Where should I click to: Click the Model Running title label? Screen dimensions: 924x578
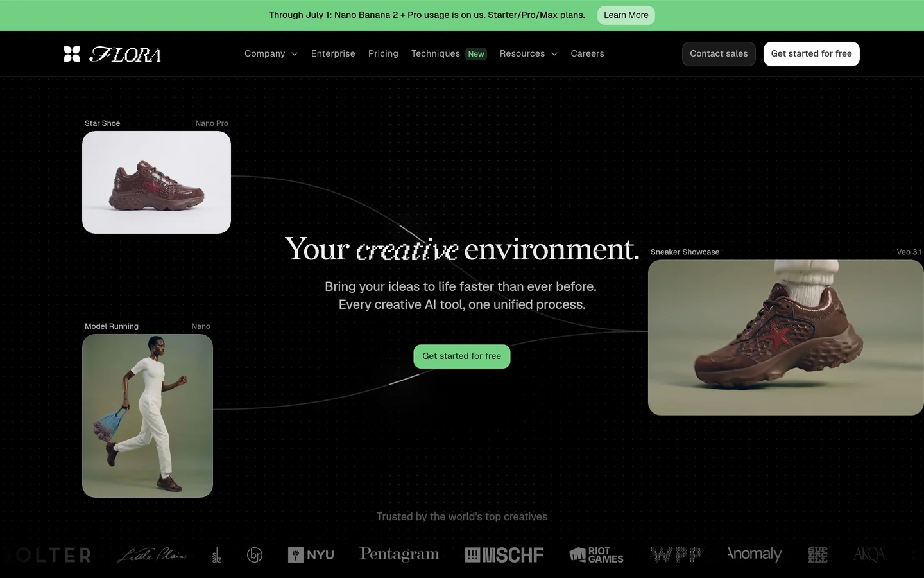(x=112, y=326)
